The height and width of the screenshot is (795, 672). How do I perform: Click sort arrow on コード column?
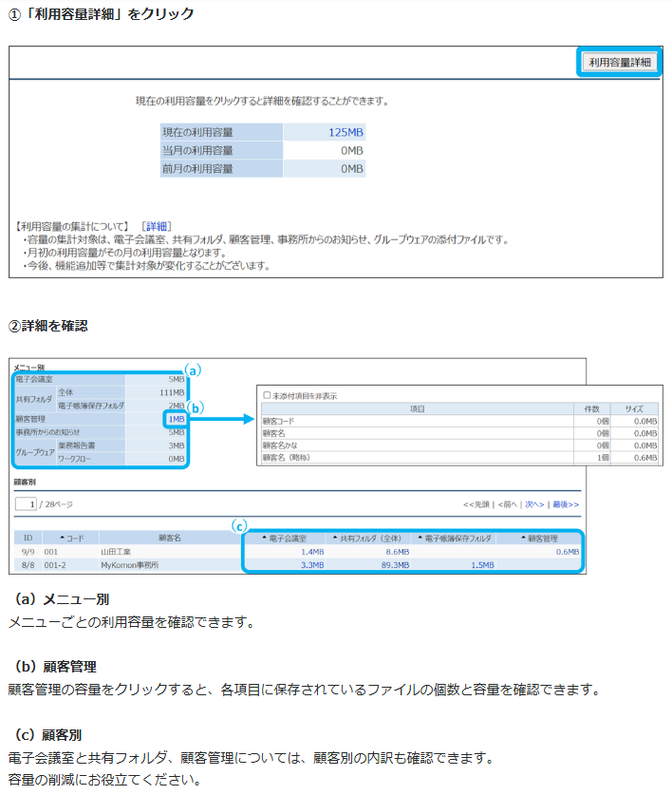(x=63, y=539)
